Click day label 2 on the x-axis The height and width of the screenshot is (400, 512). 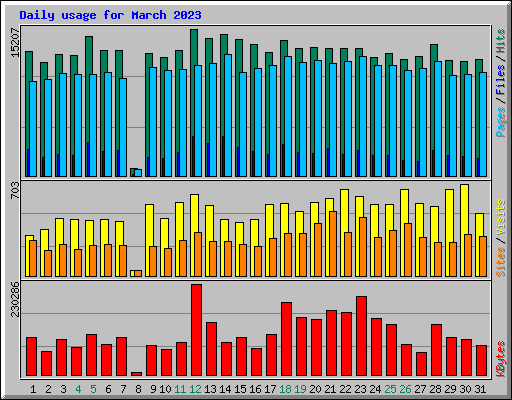tap(48, 389)
